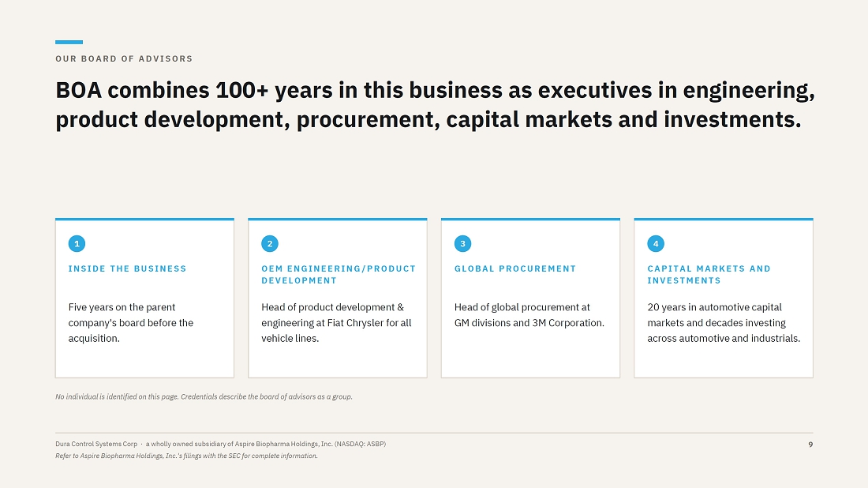Select the 'Capital Markets and Investments' heading
The image size is (868, 488).
pos(709,275)
